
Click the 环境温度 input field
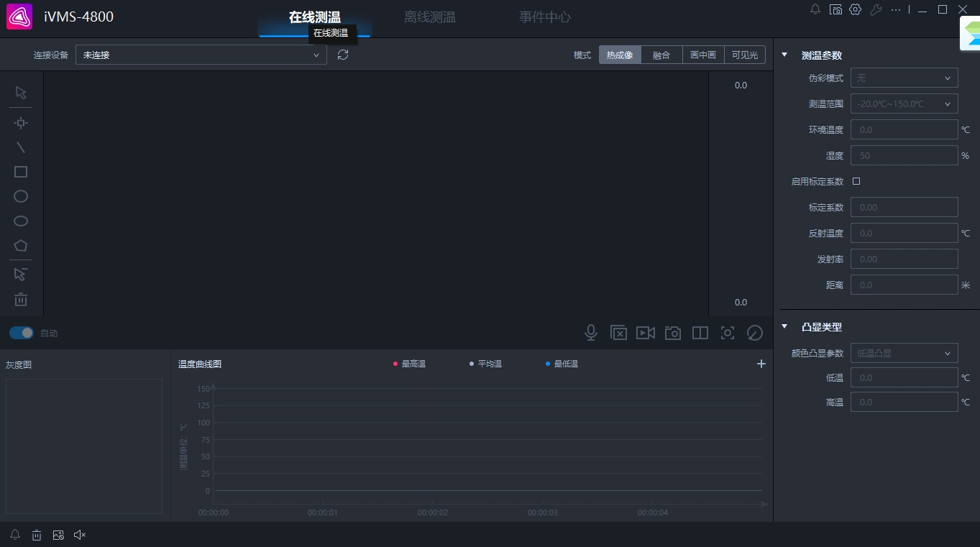click(x=905, y=129)
